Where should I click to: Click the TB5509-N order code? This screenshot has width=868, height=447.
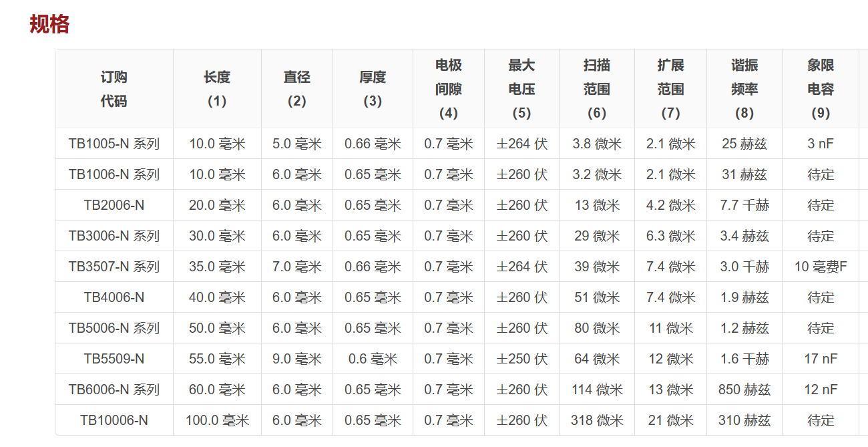point(114,359)
